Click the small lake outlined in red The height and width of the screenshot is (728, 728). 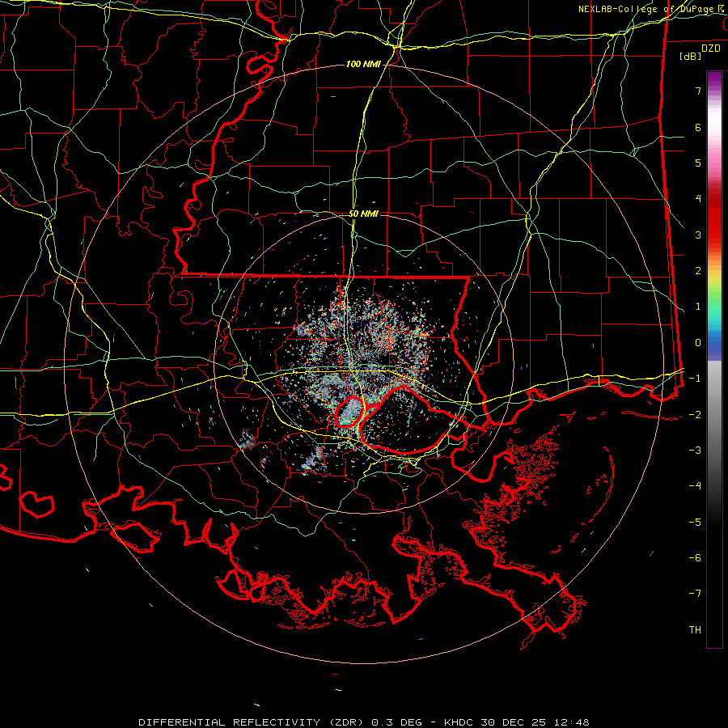350,413
